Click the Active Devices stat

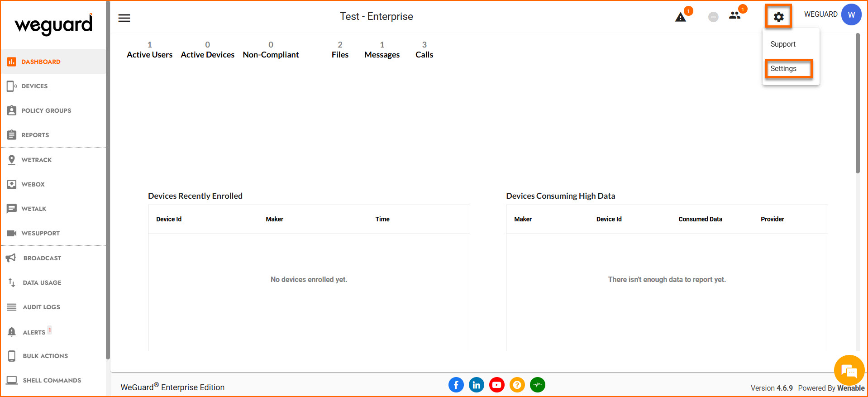tap(207, 50)
